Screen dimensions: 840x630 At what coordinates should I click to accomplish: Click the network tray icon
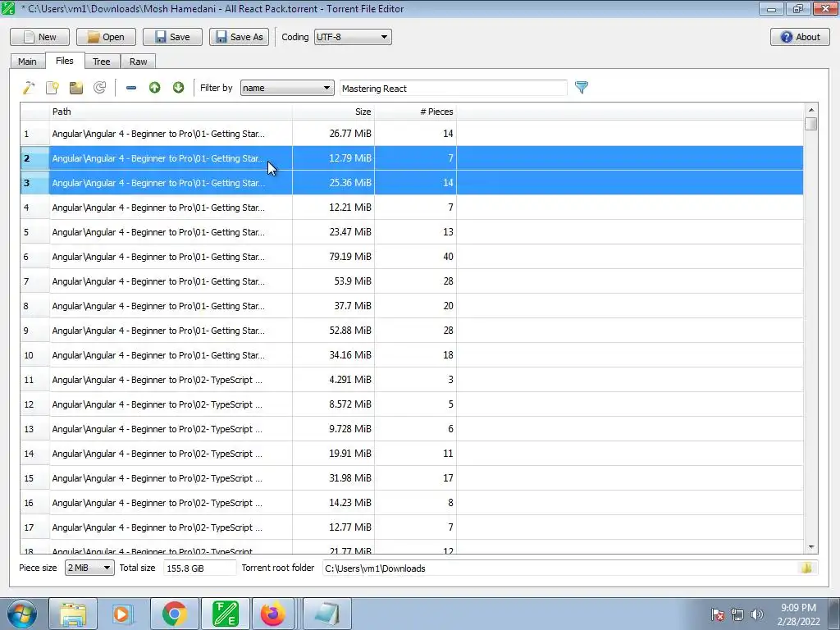(737, 614)
